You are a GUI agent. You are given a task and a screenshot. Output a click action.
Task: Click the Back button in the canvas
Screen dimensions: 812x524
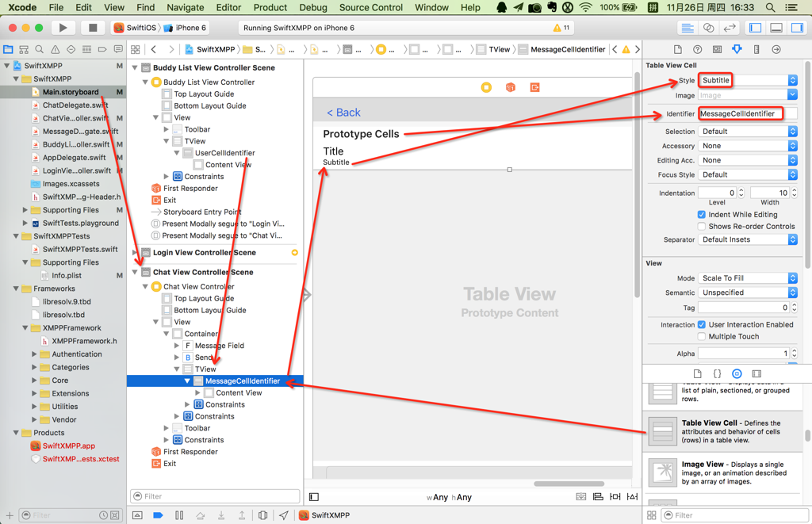(344, 113)
